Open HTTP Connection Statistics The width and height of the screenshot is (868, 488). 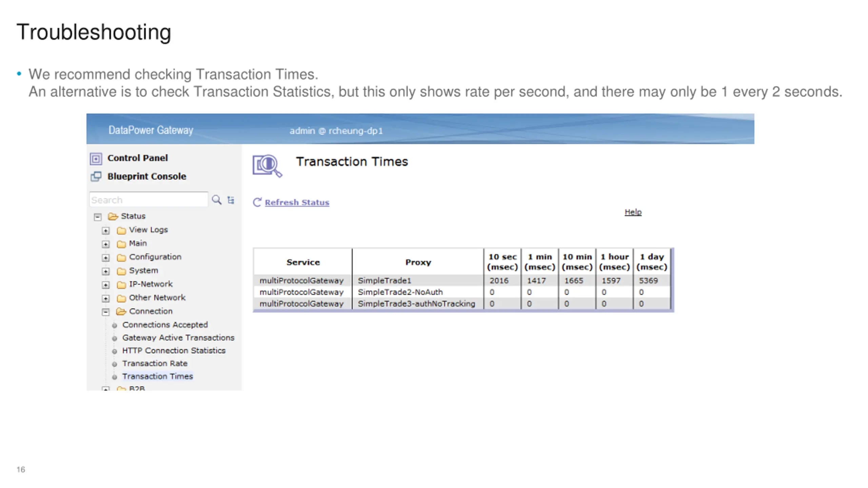[x=174, y=350]
